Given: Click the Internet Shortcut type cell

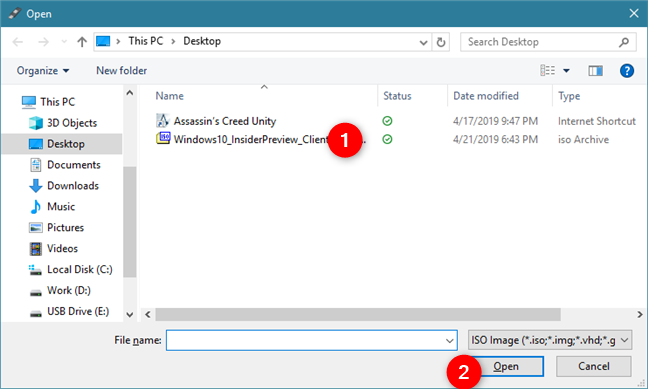Looking at the screenshot, I should tap(596, 121).
